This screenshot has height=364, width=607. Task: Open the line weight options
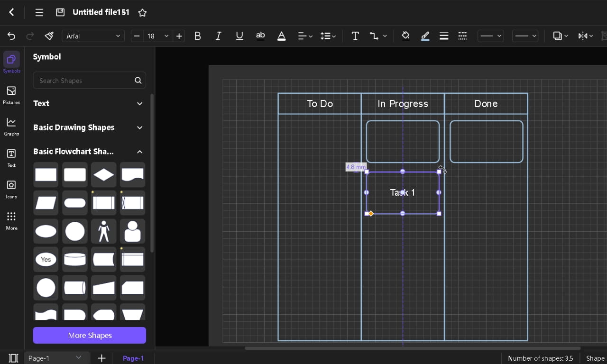point(444,36)
